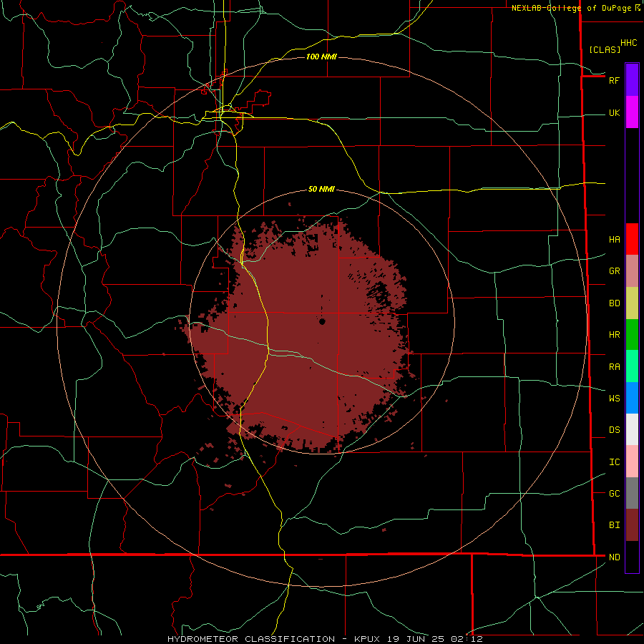Click the 'NEXLAB-College of DuPage' credit text
The image size is (644, 644).
(571, 8)
